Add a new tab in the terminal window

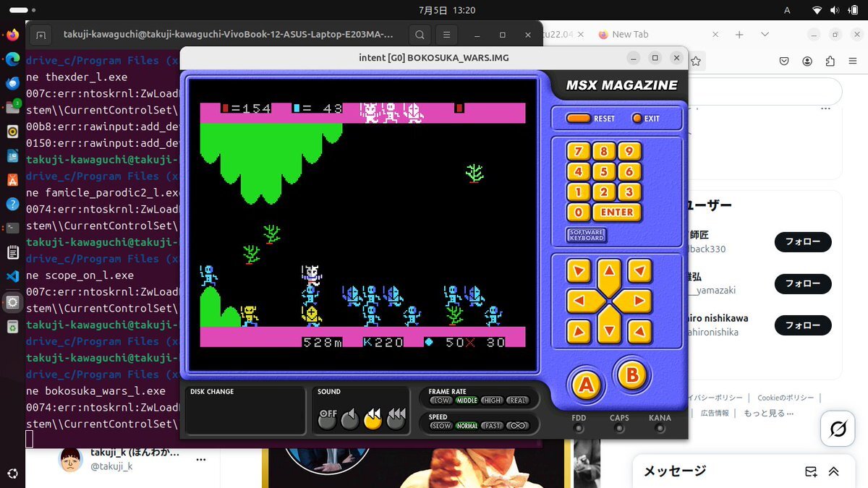pyautogui.click(x=41, y=35)
